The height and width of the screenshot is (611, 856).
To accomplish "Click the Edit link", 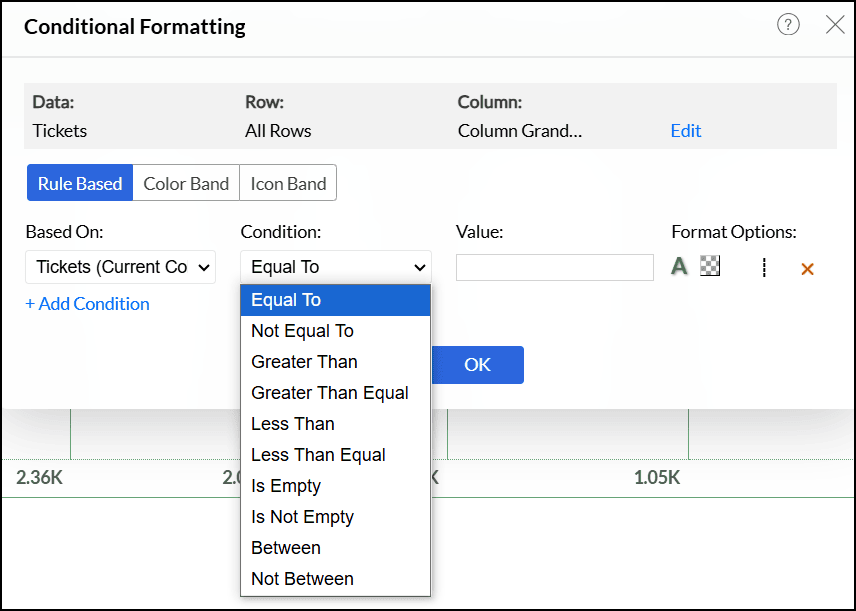I will (x=686, y=131).
